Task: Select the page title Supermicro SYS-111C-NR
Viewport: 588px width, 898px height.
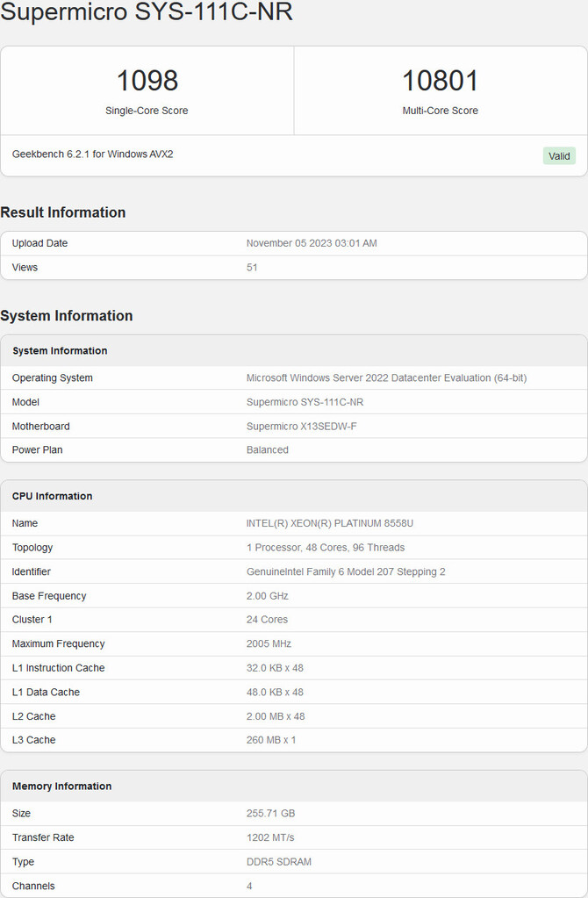Action: 147,11
